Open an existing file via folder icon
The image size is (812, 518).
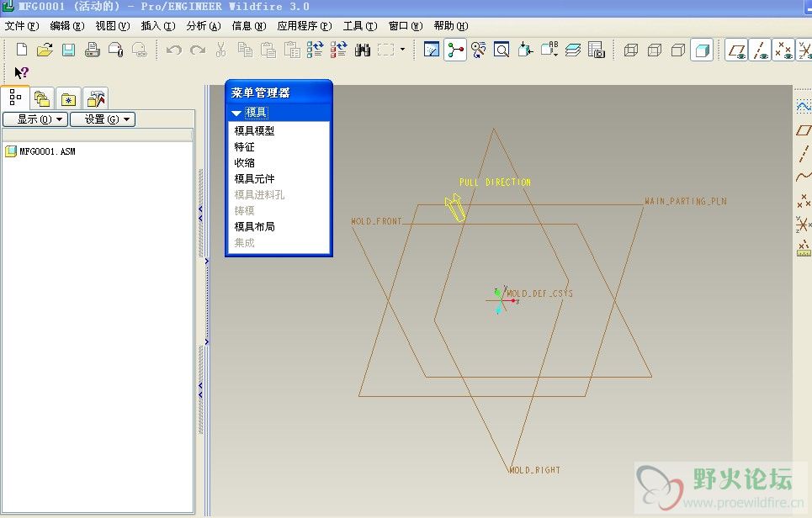45,50
